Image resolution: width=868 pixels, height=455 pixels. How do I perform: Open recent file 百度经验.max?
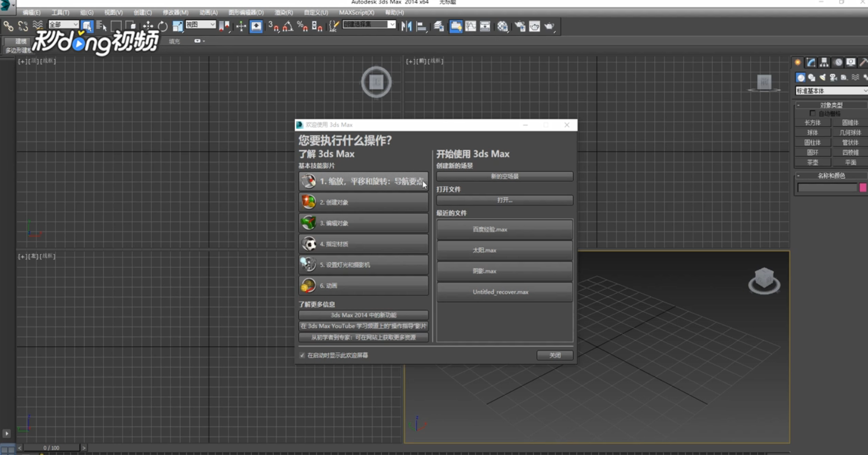pos(505,229)
